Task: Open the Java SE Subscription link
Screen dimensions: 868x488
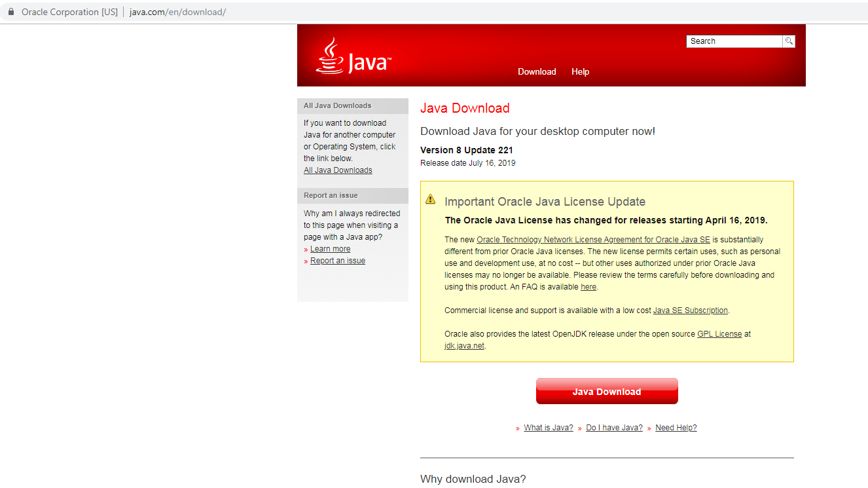Action: 691,310
